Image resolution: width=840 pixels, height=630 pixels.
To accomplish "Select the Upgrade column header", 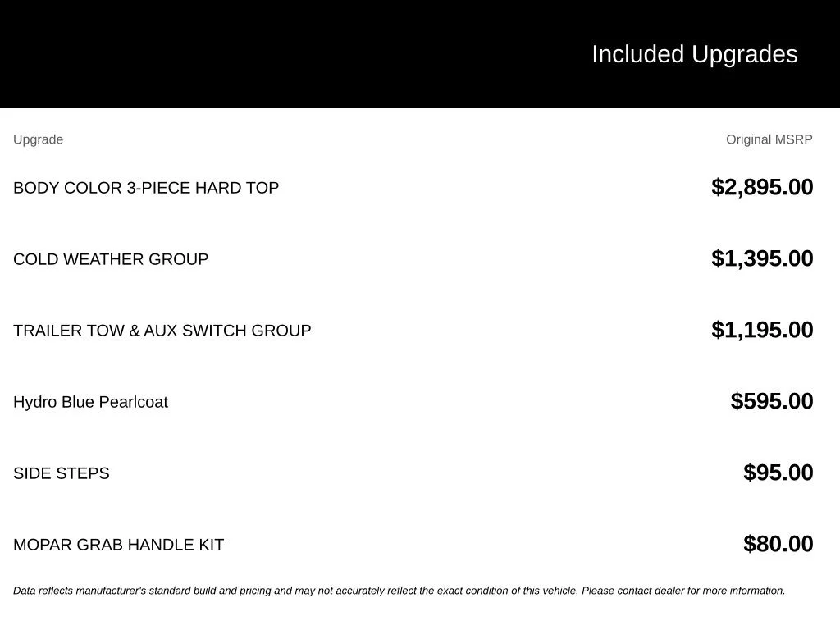I will click(x=38, y=139).
